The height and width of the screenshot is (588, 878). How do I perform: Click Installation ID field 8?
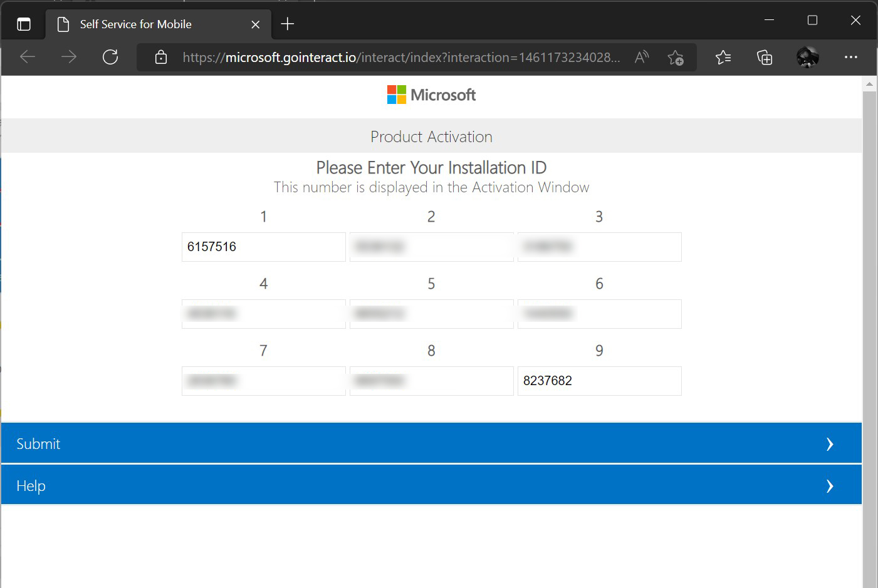click(432, 381)
